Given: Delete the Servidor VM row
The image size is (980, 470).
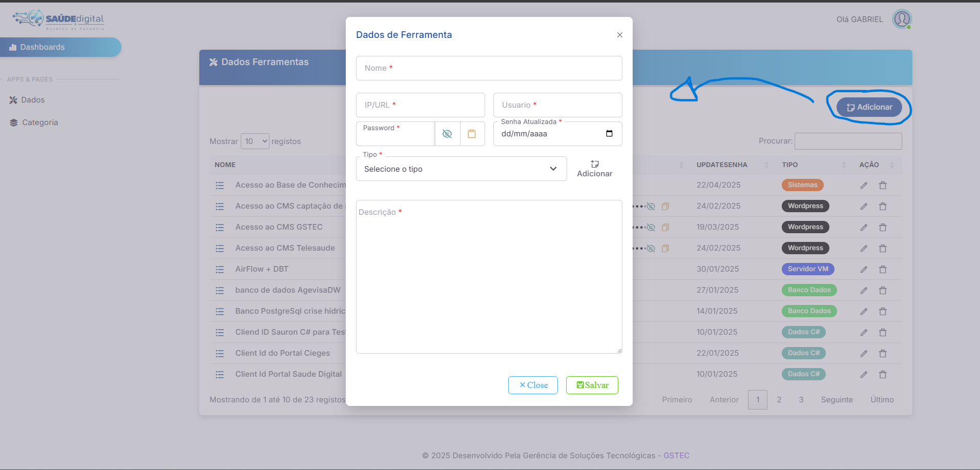Looking at the screenshot, I should pyautogui.click(x=883, y=269).
